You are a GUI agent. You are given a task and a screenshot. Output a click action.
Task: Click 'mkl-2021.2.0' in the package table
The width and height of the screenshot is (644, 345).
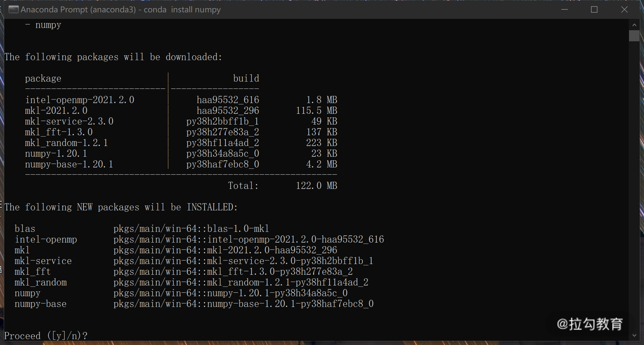[56, 111]
